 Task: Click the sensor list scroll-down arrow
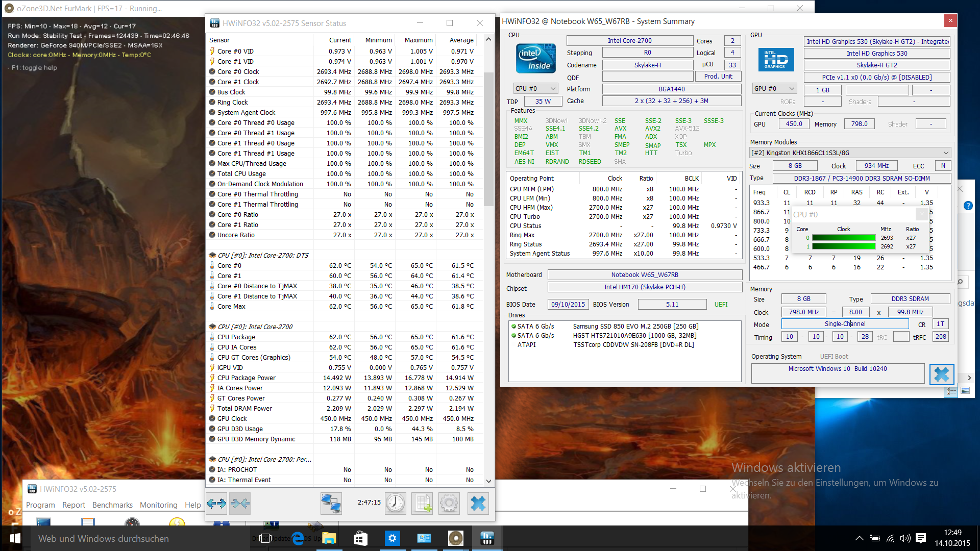click(x=488, y=481)
